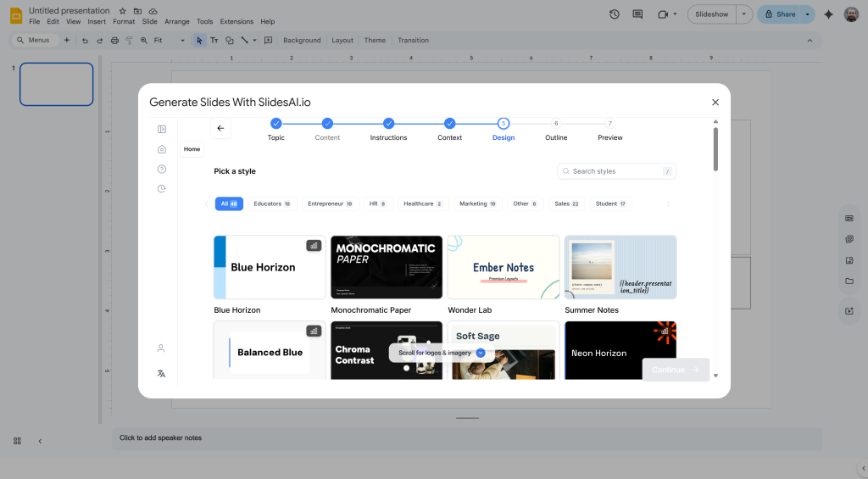868x479 pixels.
Task: Select the Educators style filter chip
Action: click(271, 203)
